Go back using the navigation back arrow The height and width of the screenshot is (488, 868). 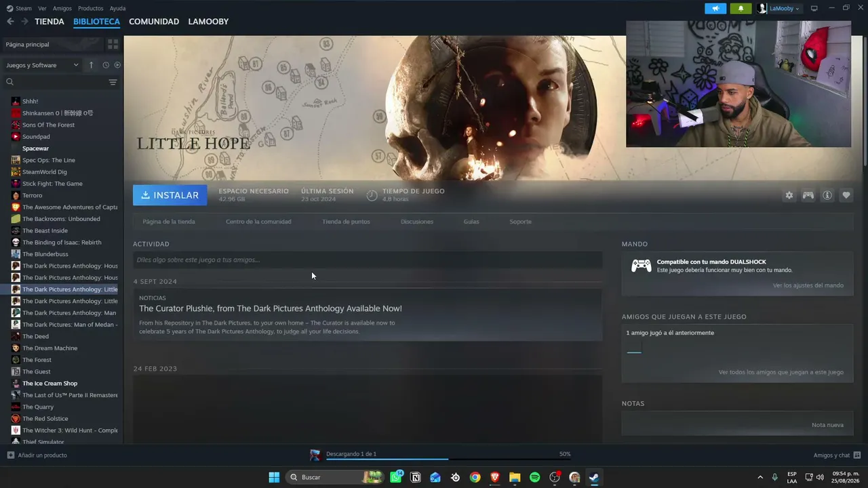coord(10,22)
